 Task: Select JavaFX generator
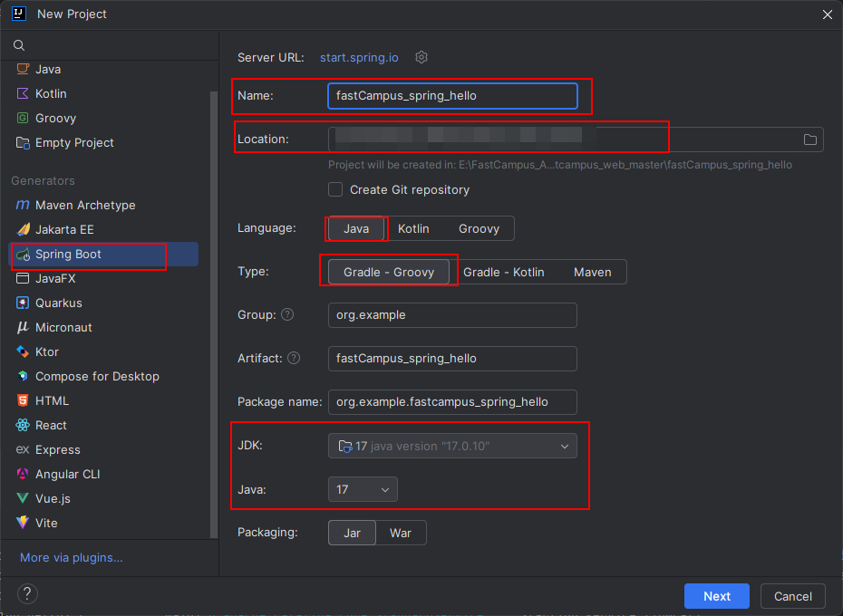pyautogui.click(x=105, y=278)
